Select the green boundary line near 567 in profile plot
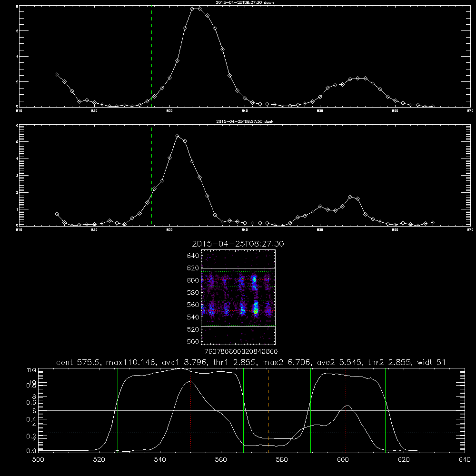The height and width of the screenshot is (476, 476). tap(243, 410)
